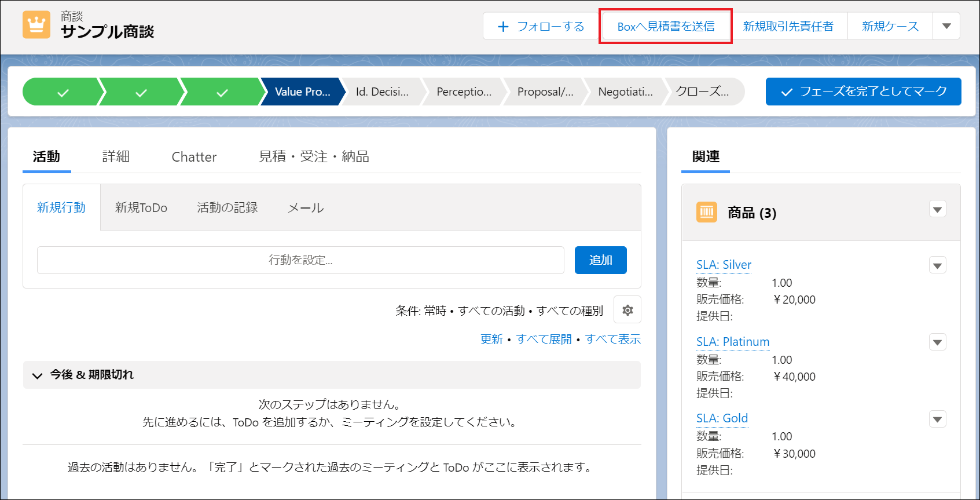This screenshot has width=980, height=500.
Task: Open more actions dropdown beside 新規ケース
Action: pos(946,26)
